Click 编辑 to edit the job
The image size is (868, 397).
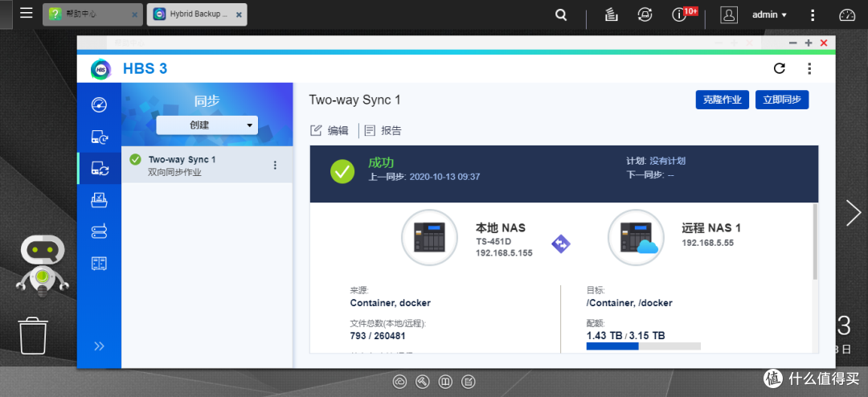330,131
